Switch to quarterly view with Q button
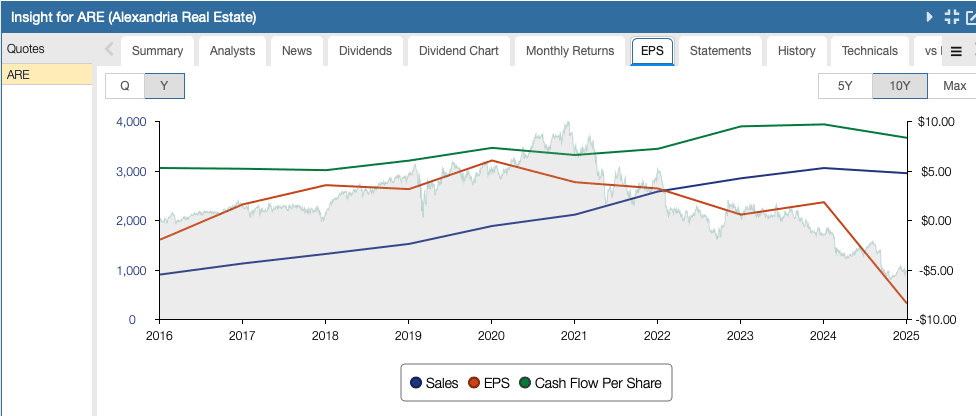Image resolution: width=976 pixels, height=416 pixels. [125, 86]
